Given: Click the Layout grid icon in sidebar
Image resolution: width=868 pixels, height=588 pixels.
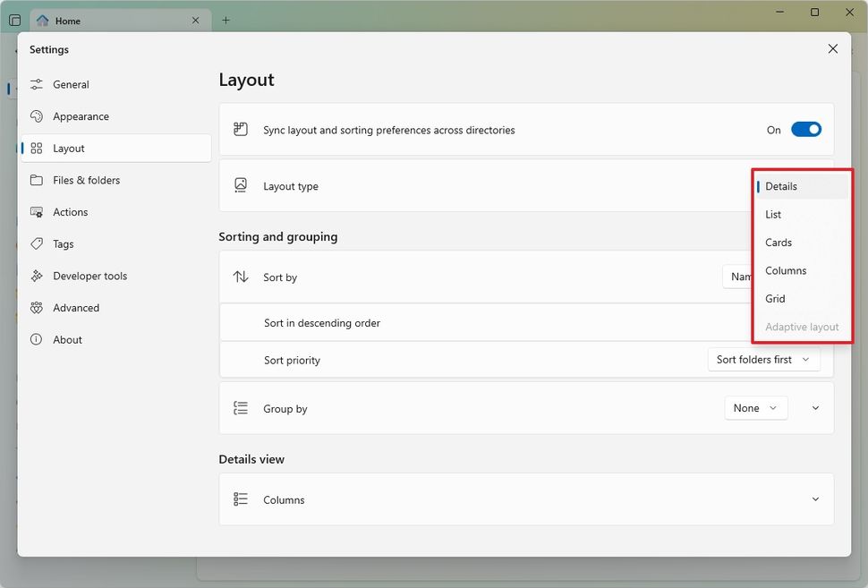Looking at the screenshot, I should 36,148.
